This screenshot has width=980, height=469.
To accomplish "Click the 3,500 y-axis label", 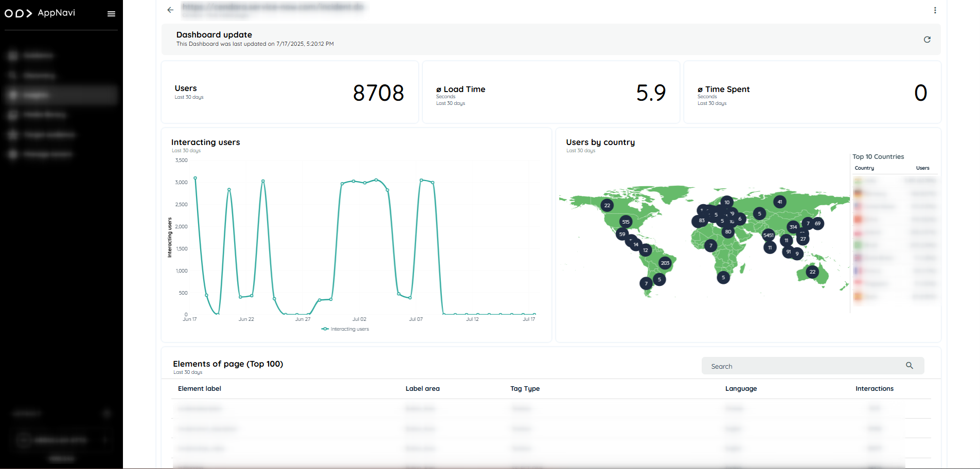I will tap(181, 160).
